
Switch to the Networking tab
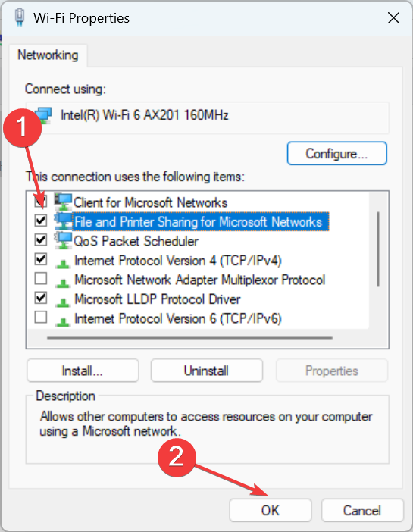[48, 55]
